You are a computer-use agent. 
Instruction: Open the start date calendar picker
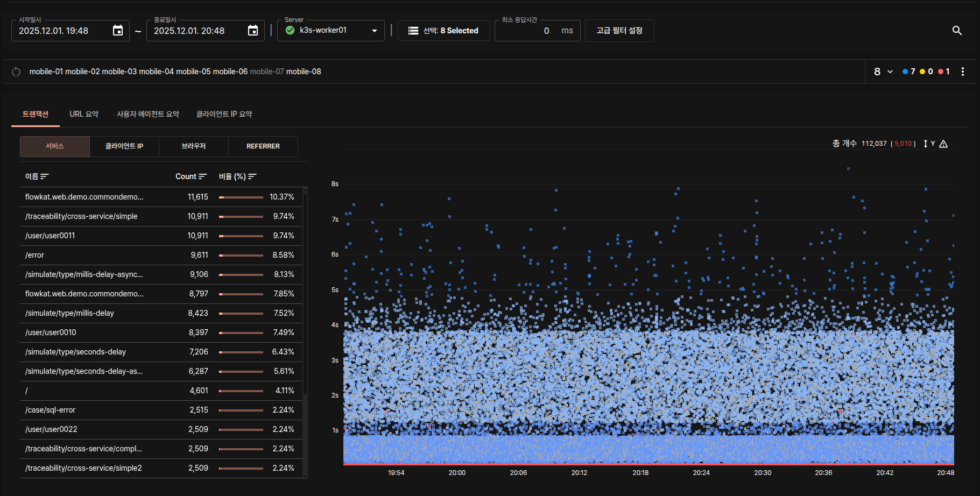pos(118,31)
